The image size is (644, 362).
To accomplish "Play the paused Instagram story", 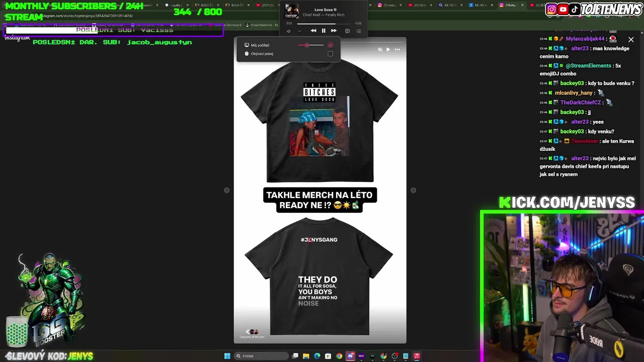I will coord(388,49).
